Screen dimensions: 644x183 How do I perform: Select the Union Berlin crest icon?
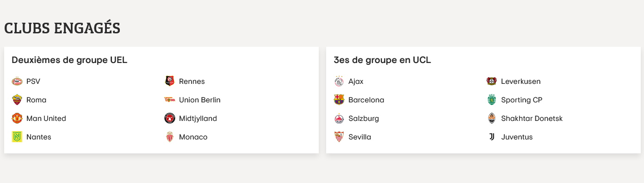[x=170, y=100]
